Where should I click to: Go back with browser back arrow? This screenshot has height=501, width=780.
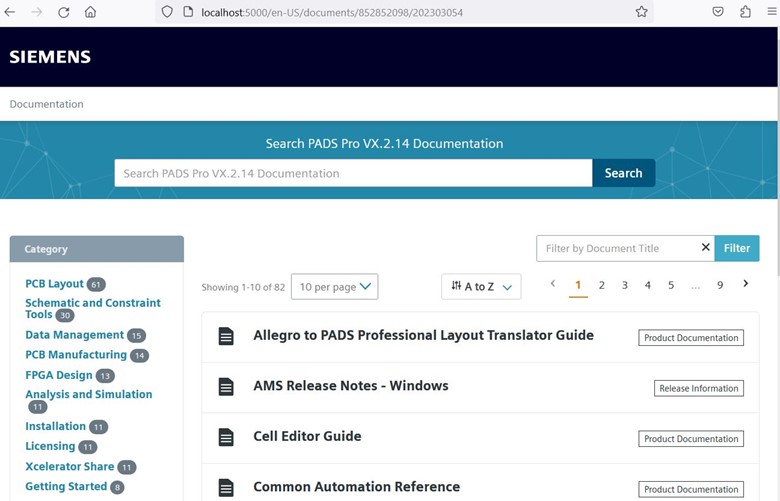9,11
